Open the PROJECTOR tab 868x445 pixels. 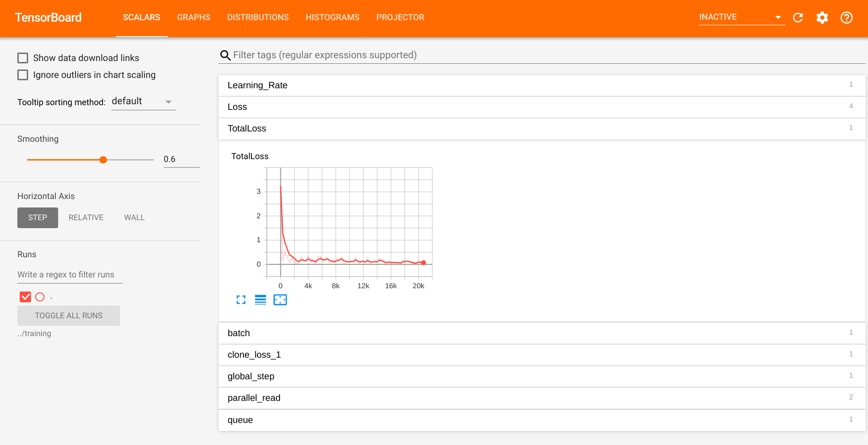tap(400, 18)
